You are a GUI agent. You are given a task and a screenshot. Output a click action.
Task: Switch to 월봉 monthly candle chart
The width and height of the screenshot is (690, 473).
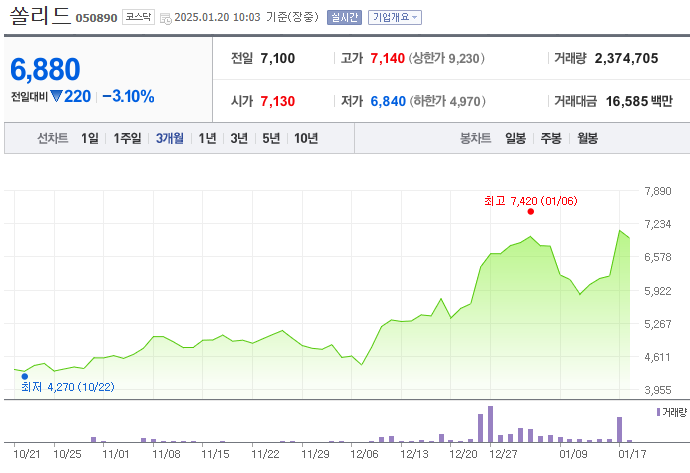point(587,138)
